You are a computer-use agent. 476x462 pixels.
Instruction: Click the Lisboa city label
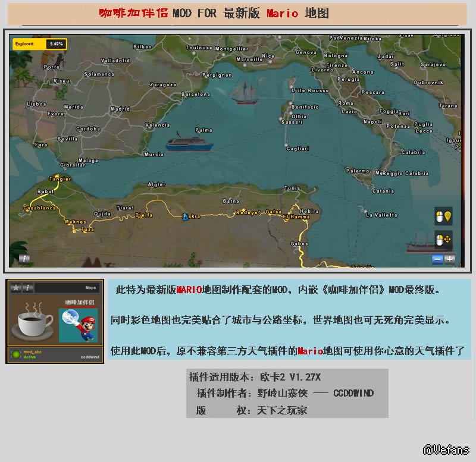(36, 103)
